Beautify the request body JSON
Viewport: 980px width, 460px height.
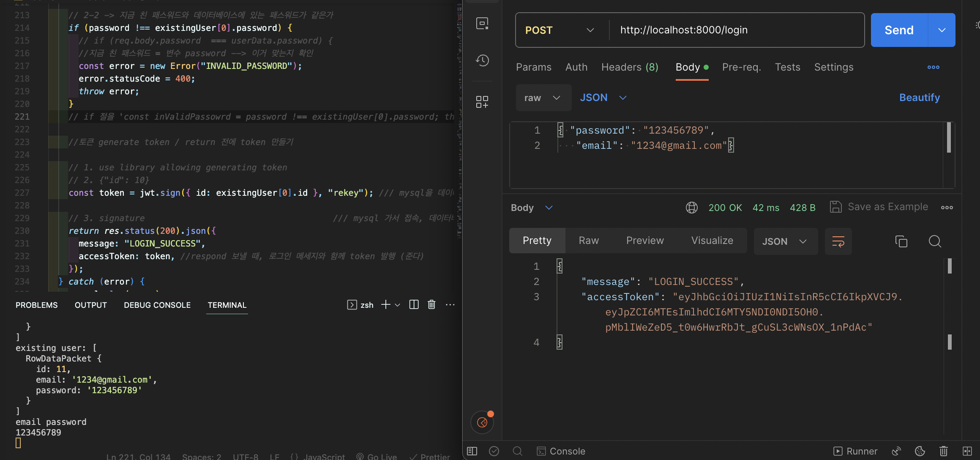[920, 98]
